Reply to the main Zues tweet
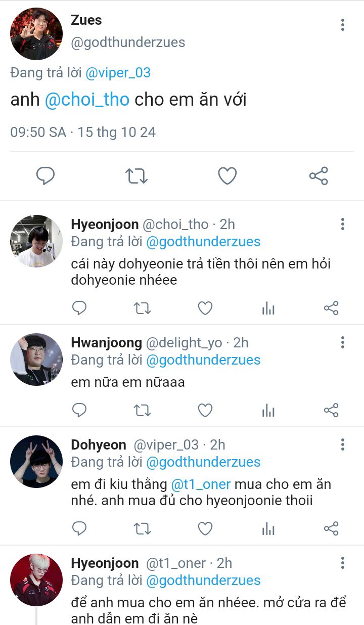Viewport: 364px width, 625px height. pyautogui.click(x=45, y=176)
